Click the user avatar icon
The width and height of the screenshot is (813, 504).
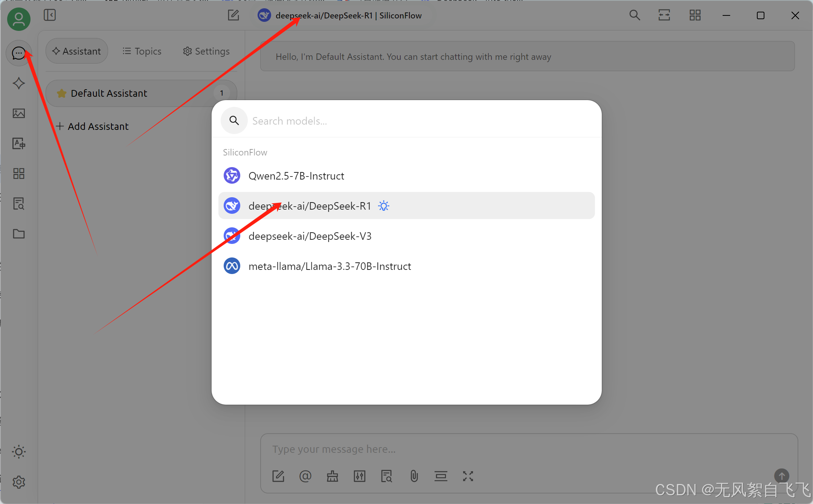[18, 19]
